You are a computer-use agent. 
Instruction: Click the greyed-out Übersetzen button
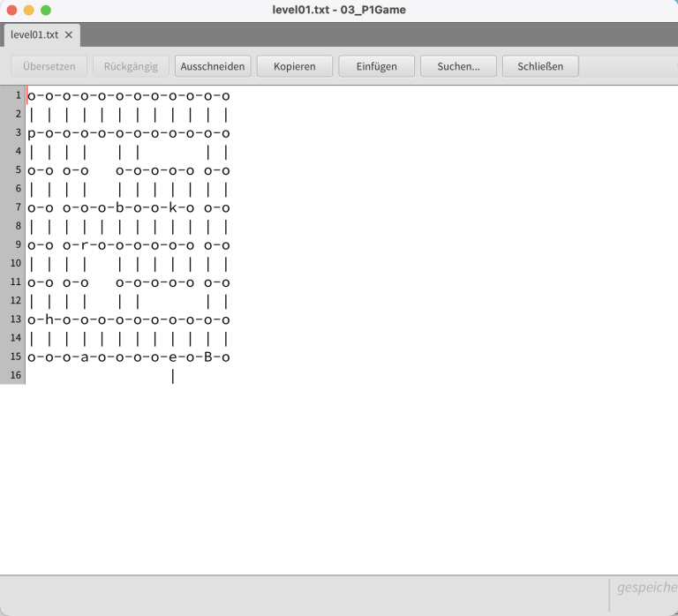(49, 66)
